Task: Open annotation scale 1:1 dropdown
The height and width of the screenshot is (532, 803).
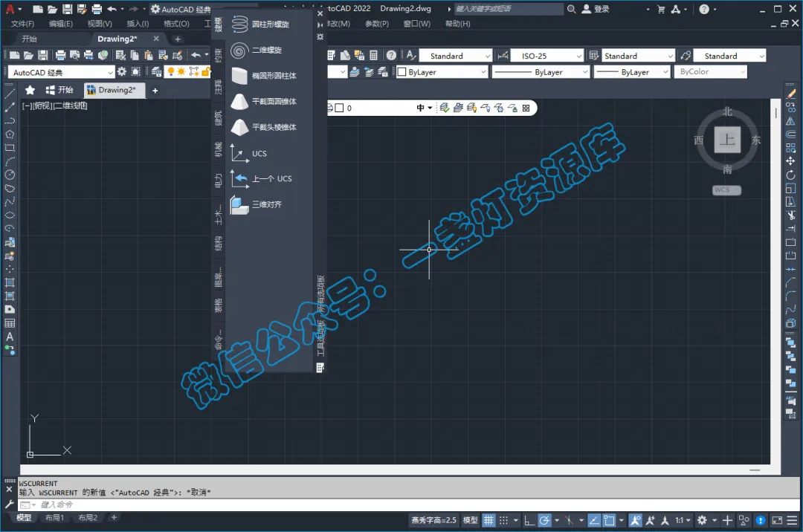Action: 683,520
